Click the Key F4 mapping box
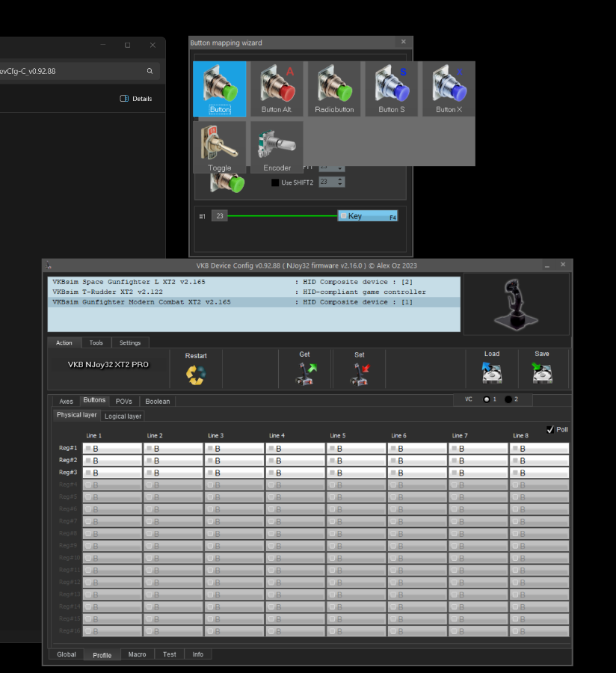616x673 pixels. pyautogui.click(x=368, y=216)
